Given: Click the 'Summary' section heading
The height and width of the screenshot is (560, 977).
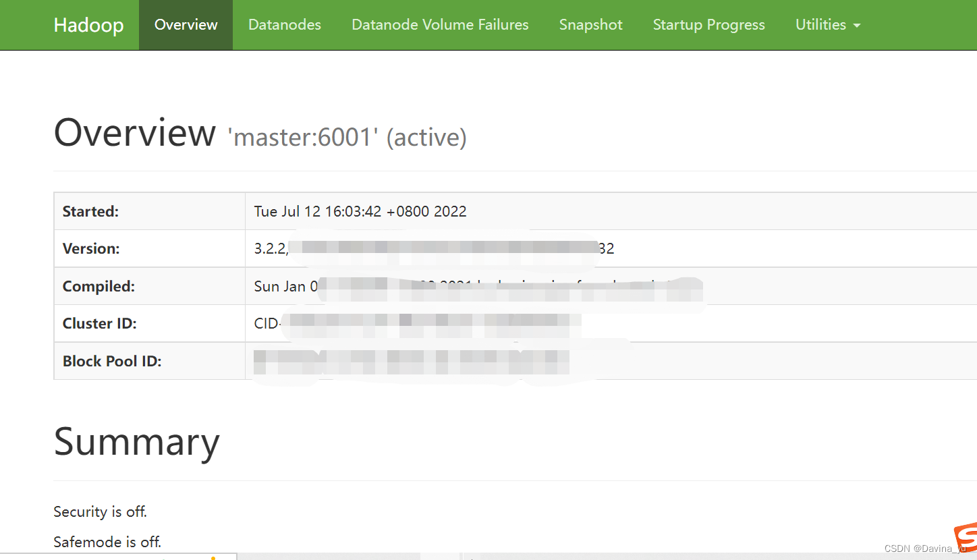Looking at the screenshot, I should (137, 441).
